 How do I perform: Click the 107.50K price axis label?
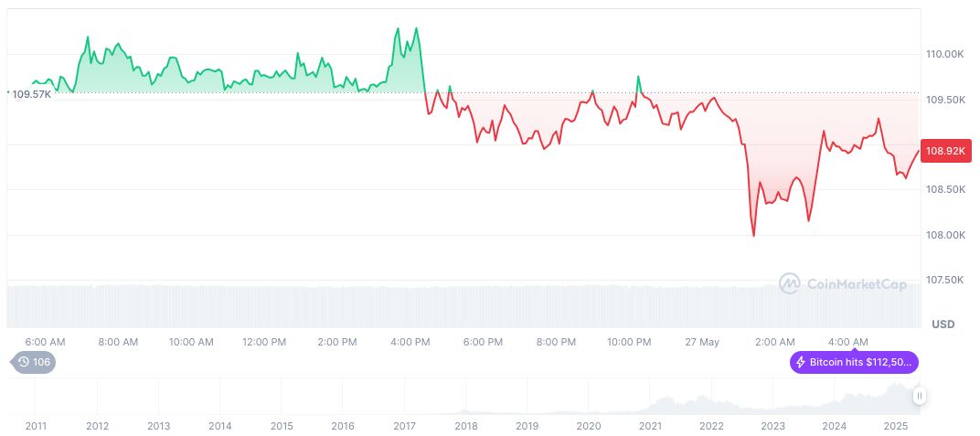pyautogui.click(x=944, y=280)
